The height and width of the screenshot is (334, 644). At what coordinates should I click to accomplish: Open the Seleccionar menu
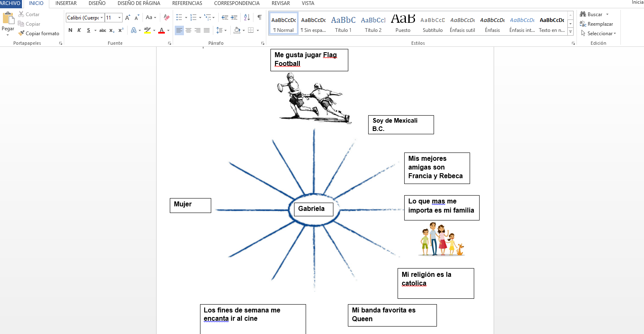click(x=598, y=34)
